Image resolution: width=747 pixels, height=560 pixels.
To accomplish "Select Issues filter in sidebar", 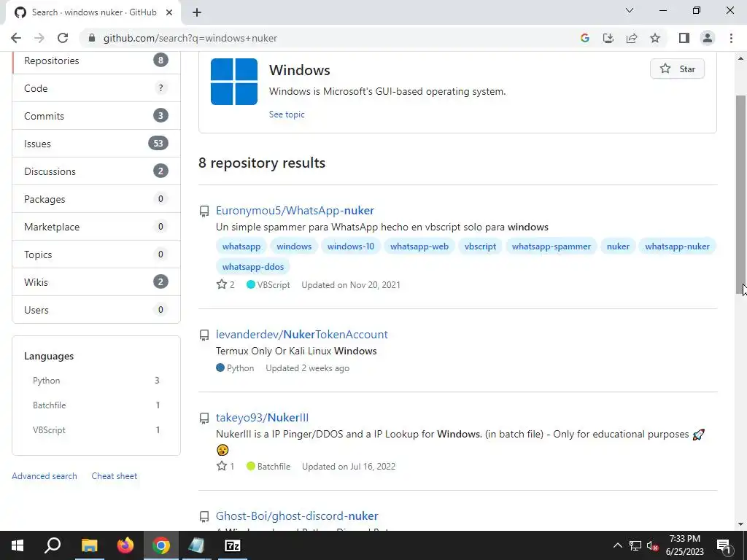I will pos(96,144).
